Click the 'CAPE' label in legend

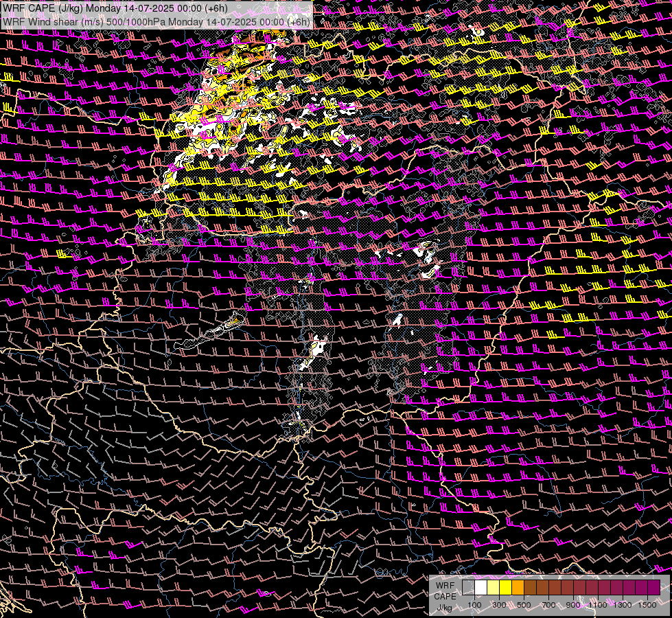click(445, 596)
